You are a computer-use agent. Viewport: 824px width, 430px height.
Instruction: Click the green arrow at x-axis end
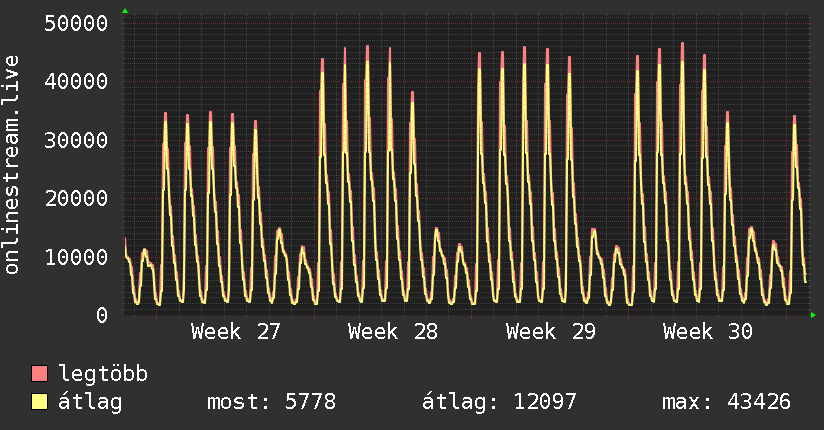click(813, 315)
